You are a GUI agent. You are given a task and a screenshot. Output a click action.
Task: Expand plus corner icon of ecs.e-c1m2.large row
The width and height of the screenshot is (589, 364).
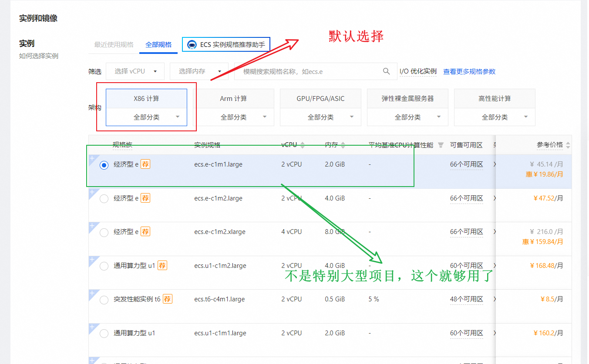(92, 192)
